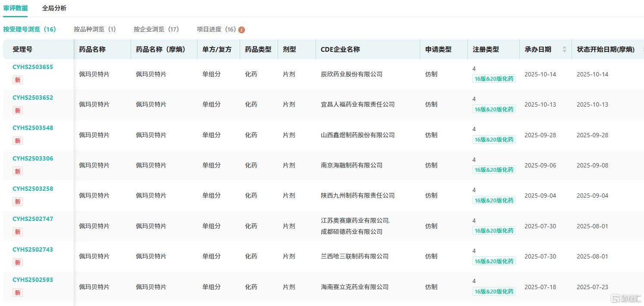Screen dimensions: 644x306
Task: Select 按受理号浏览 (16) view
Action: click(30, 29)
